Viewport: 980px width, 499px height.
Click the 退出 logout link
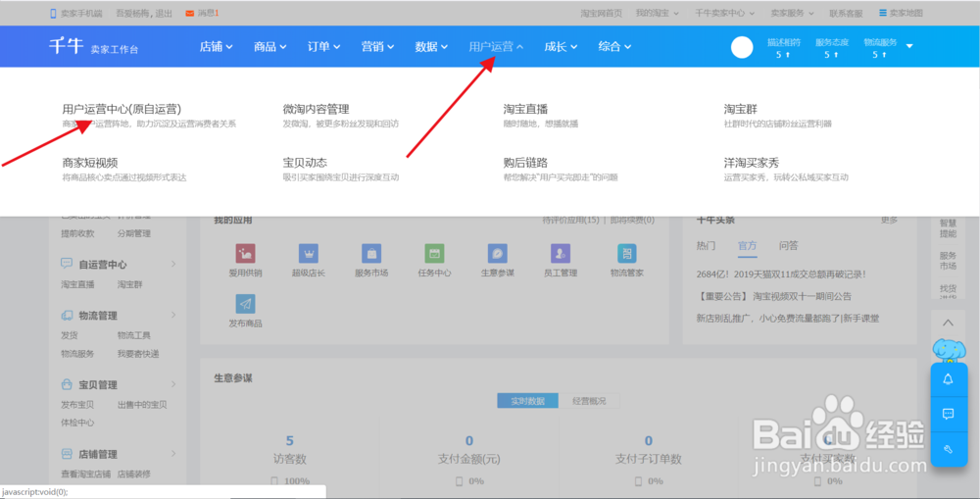click(164, 13)
